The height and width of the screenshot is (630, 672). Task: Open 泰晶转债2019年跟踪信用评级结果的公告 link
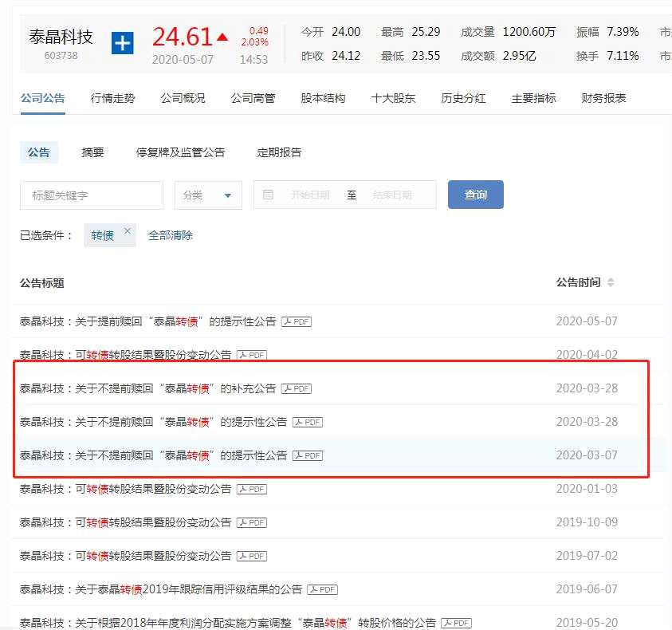coord(161,589)
